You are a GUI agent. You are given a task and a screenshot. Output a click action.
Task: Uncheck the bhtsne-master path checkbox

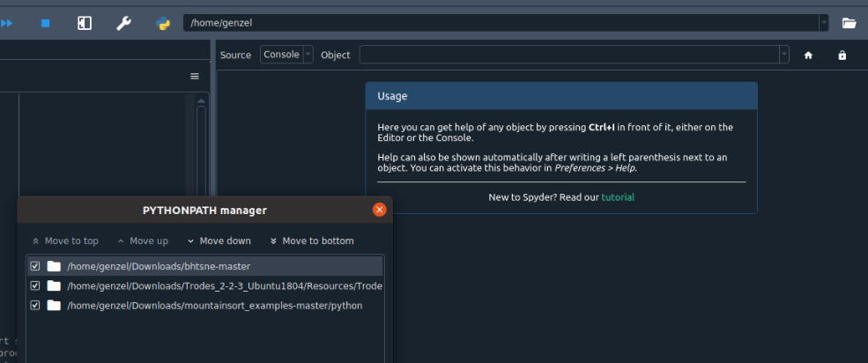35,266
